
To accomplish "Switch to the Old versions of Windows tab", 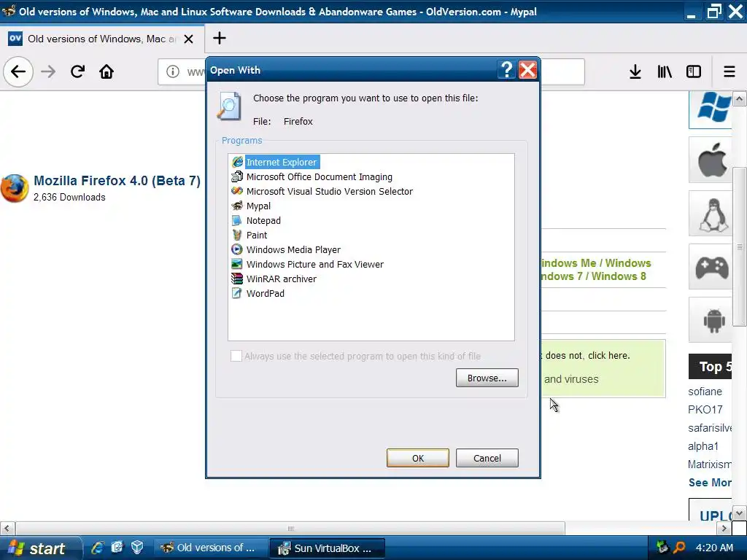I will (x=102, y=39).
